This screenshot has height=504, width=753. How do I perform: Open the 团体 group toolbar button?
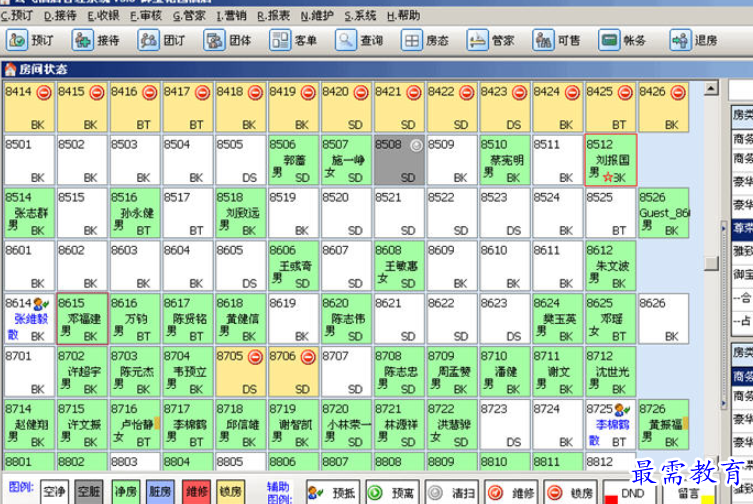point(228,40)
